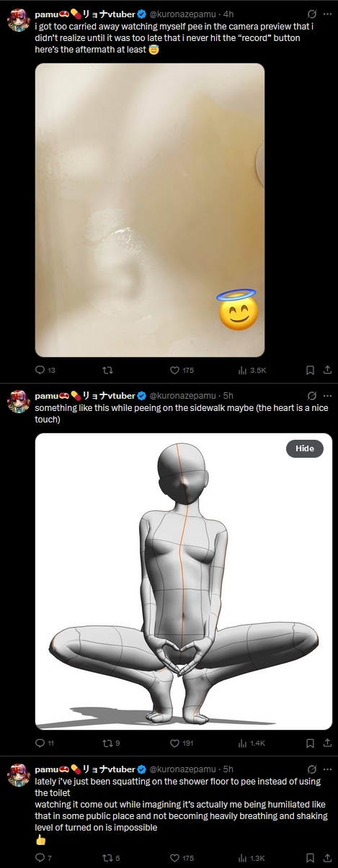Open the 4h timestamp link
338x868 pixels.
pos(228,14)
